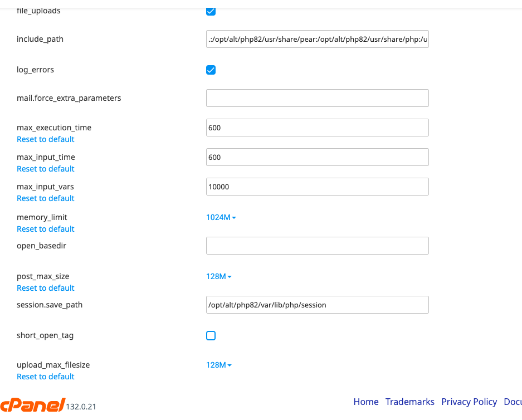Reset memory_limit to default

coord(46,229)
